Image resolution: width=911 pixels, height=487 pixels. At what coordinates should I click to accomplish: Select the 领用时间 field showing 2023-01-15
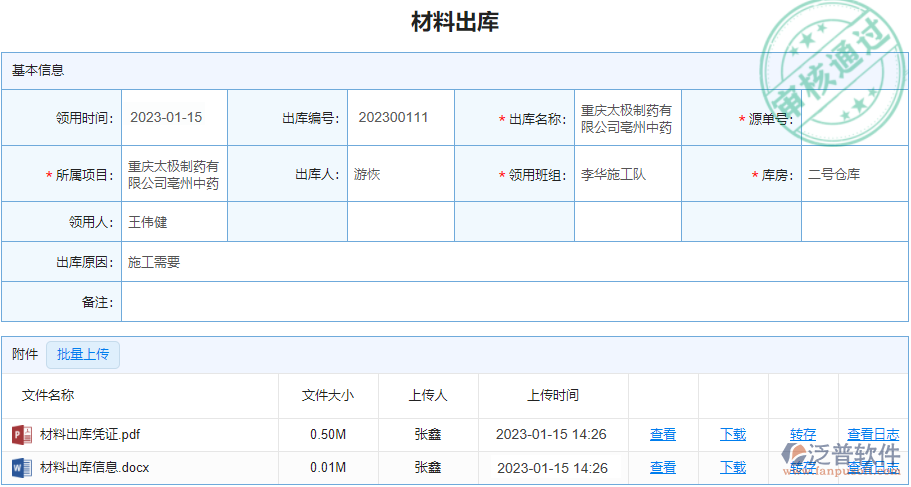pos(174,117)
